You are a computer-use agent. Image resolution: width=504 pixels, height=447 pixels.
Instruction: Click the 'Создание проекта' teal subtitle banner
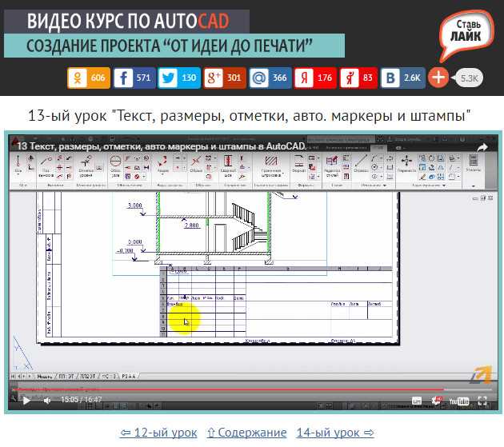pyautogui.click(x=174, y=46)
